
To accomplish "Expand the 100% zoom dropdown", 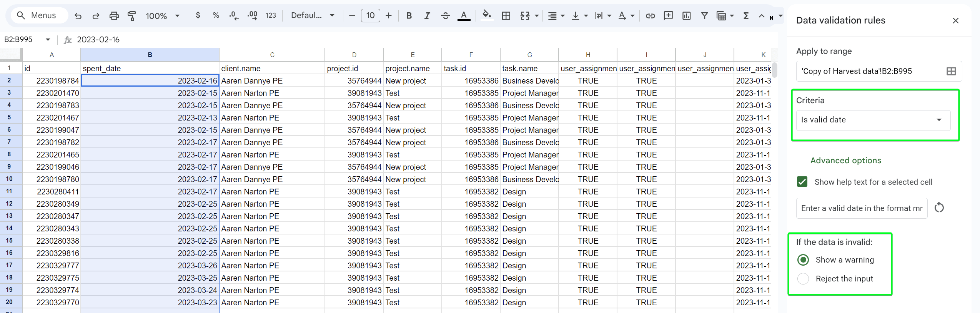I will (x=162, y=16).
